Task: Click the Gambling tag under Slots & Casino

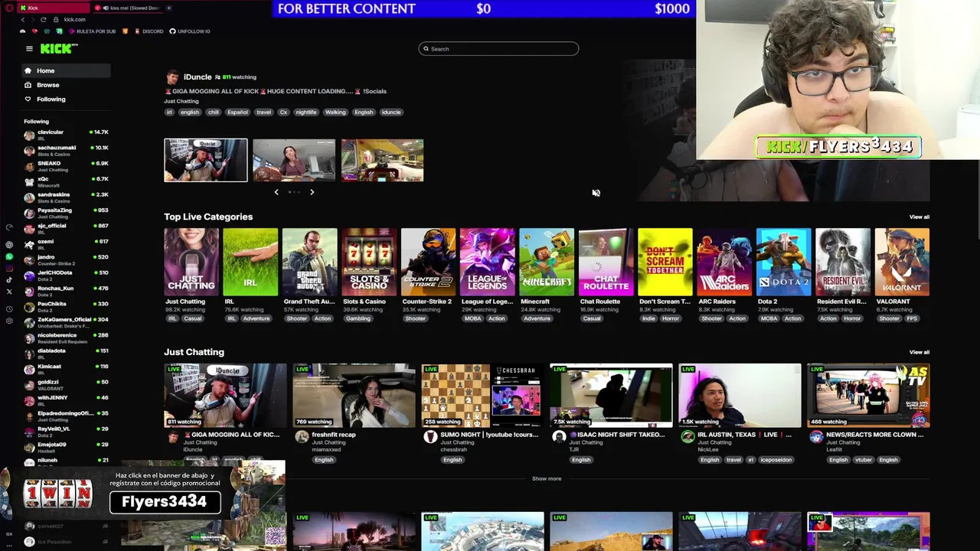Action: coord(358,318)
